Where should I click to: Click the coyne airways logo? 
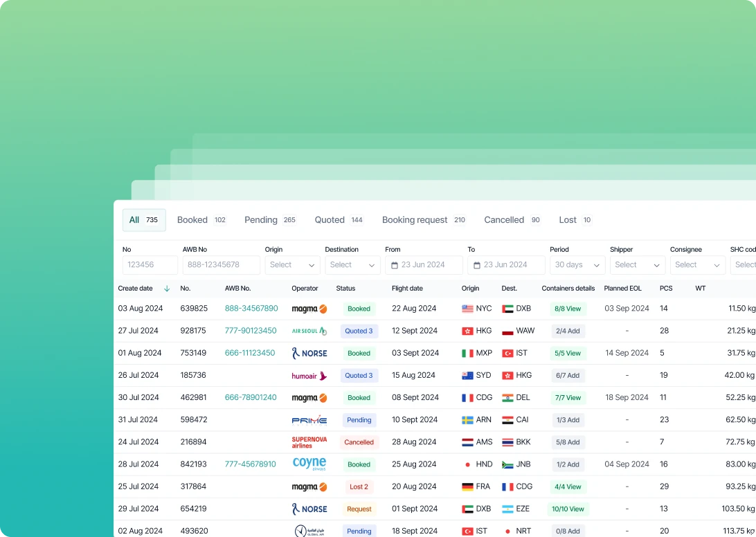tap(309, 464)
